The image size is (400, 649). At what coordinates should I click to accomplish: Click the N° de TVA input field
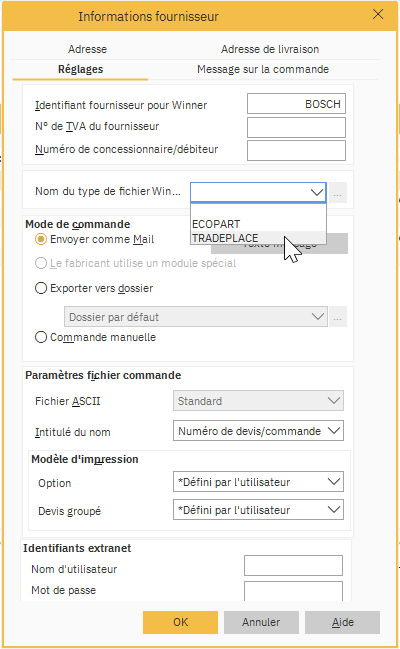coord(296,127)
